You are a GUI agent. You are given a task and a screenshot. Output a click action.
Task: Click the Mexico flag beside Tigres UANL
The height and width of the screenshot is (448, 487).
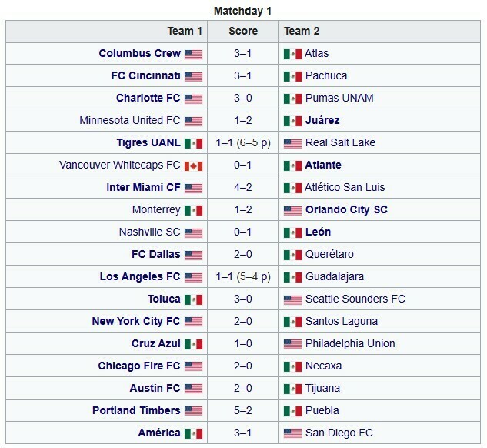click(193, 143)
